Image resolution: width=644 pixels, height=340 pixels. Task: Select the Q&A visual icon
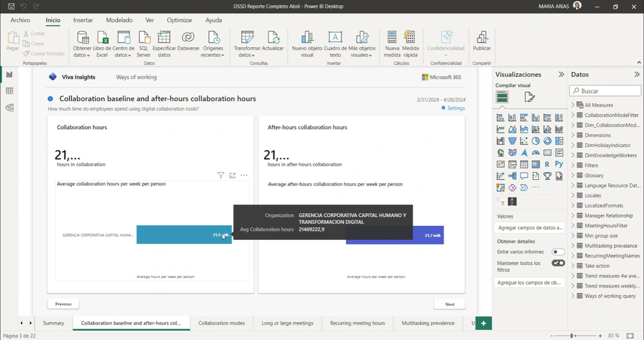(524, 176)
